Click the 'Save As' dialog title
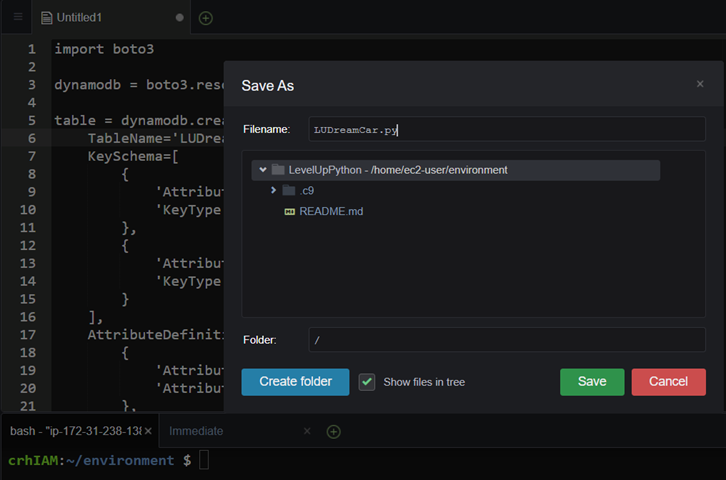This screenshot has width=726, height=480. pos(268,86)
